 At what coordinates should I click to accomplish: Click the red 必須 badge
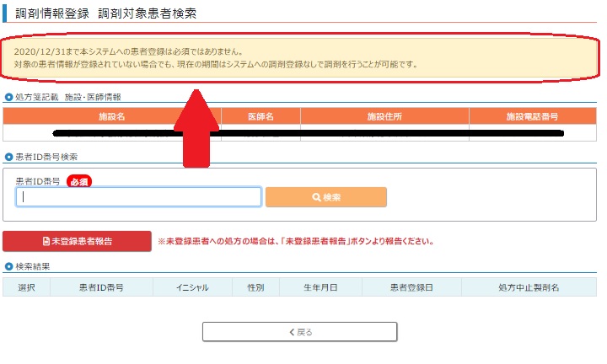[79, 181]
